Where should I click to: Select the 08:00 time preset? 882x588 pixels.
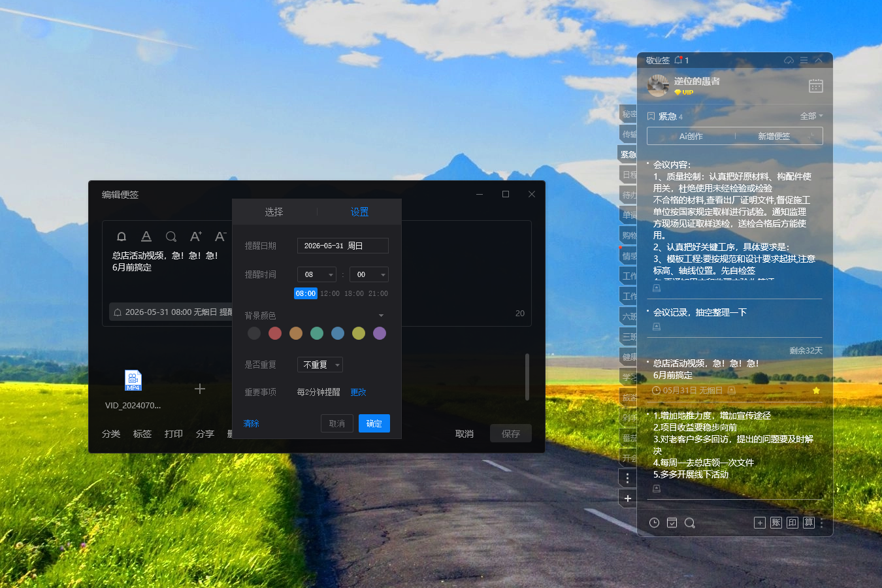tap(305, 293)
